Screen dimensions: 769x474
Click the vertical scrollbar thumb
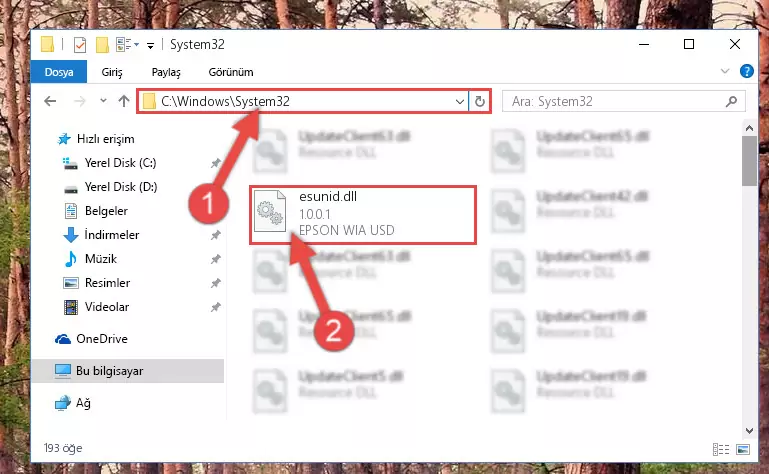click(x=749, y=161)
